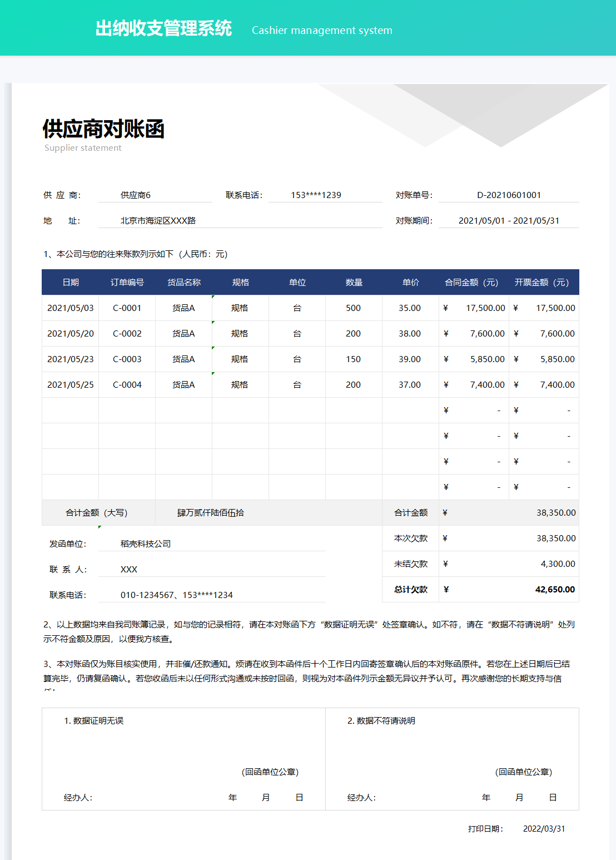Click the total amount 38,350.00
This screenshot has width=616, height=860.
(555, 512)
